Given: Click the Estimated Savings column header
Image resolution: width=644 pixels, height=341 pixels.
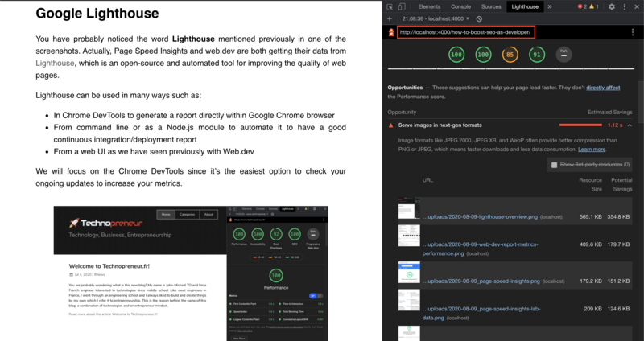Looking at the screenshot, I should [609, 112].
